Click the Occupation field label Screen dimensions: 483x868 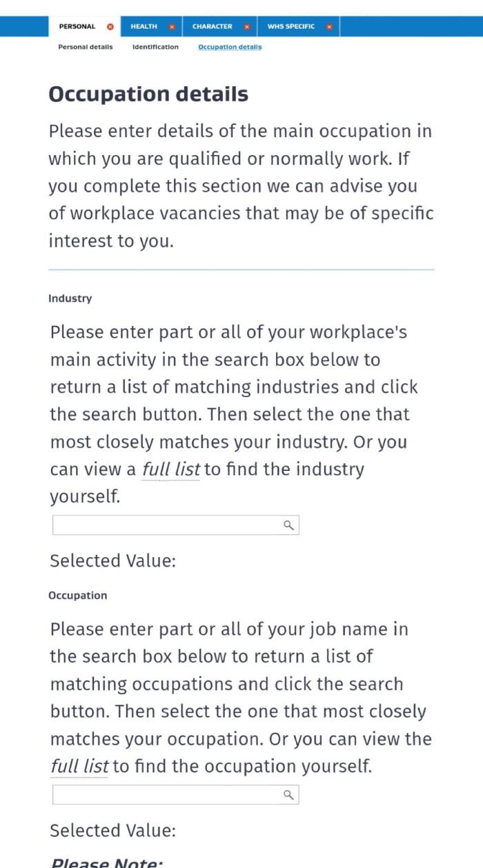click(77, 595)
